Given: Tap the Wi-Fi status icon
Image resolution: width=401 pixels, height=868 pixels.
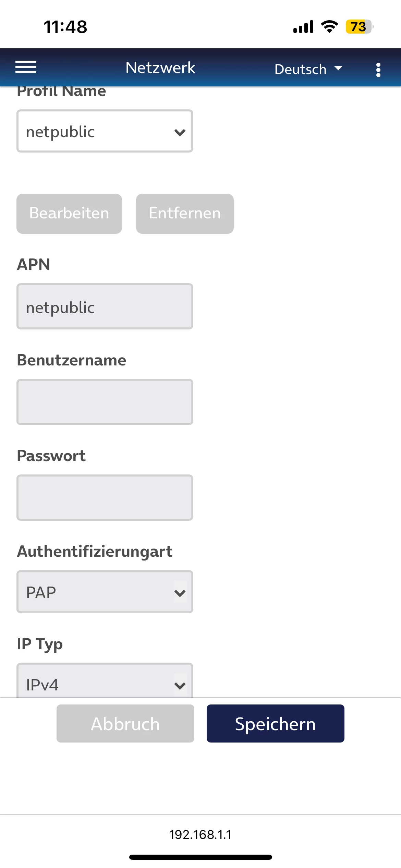Looking at the screenshot, I should (x=329, y=27).
